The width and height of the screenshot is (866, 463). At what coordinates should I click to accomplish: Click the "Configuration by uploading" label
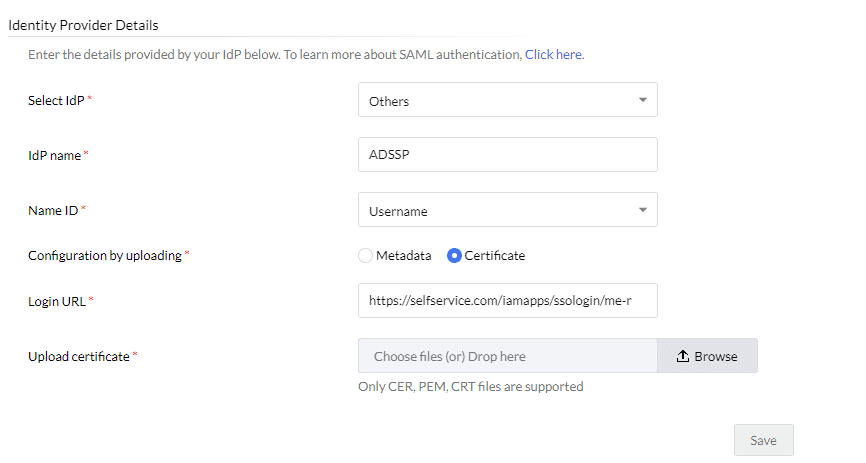pyautogui.click(x=105, y=255)
